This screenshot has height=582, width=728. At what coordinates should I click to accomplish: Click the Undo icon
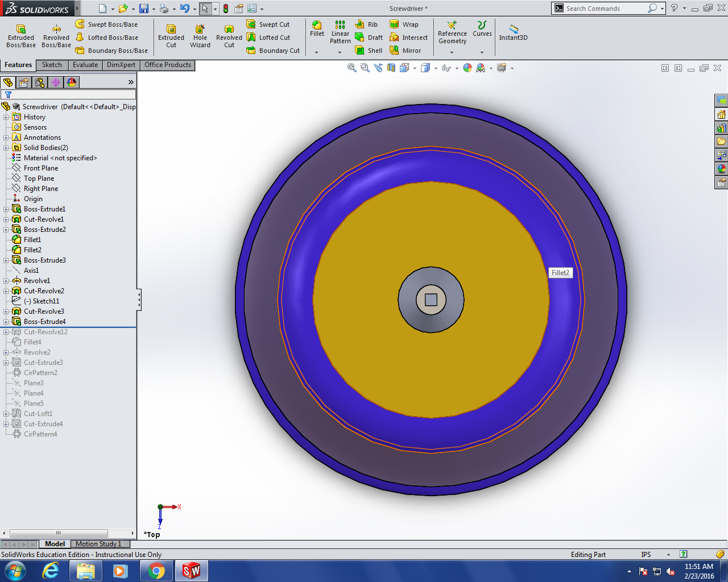(x=184, y=9)
